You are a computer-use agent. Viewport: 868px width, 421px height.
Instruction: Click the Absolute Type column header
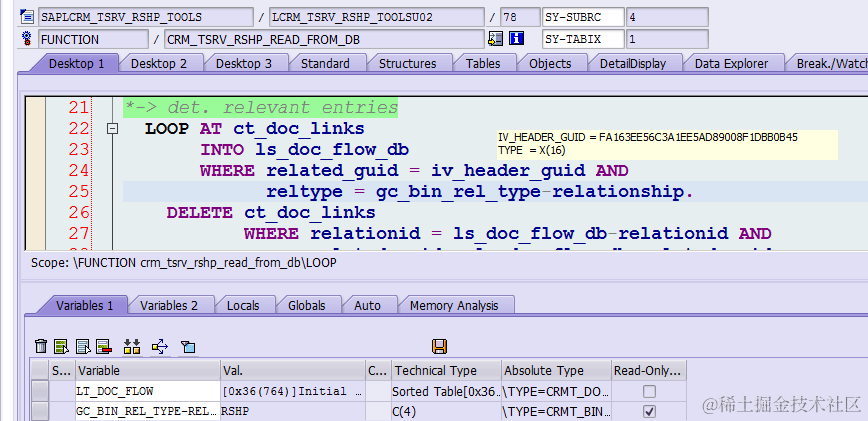(x=557, y=371)
